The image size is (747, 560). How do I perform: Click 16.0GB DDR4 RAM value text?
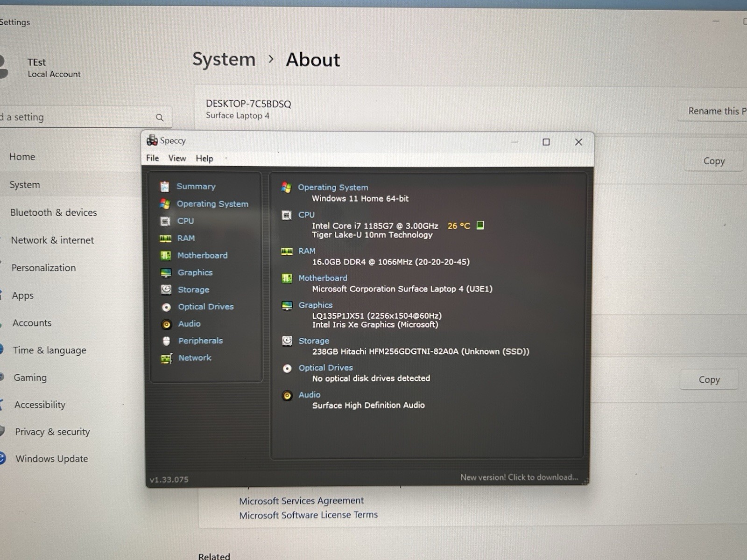pyautogui.click(x=391, y=262)
